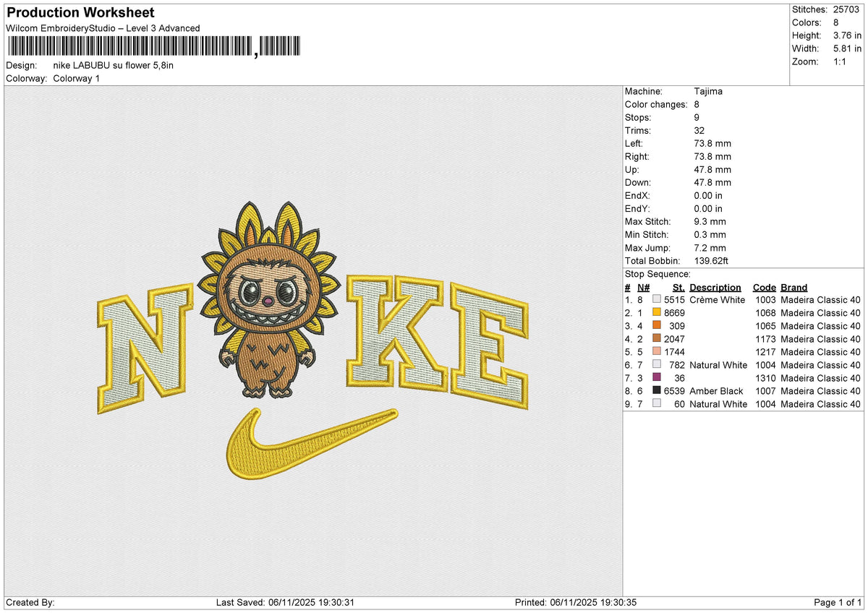Click the Machine value Tajima
The width and height of the screenshot is (868, 613).
pos(708,92)
